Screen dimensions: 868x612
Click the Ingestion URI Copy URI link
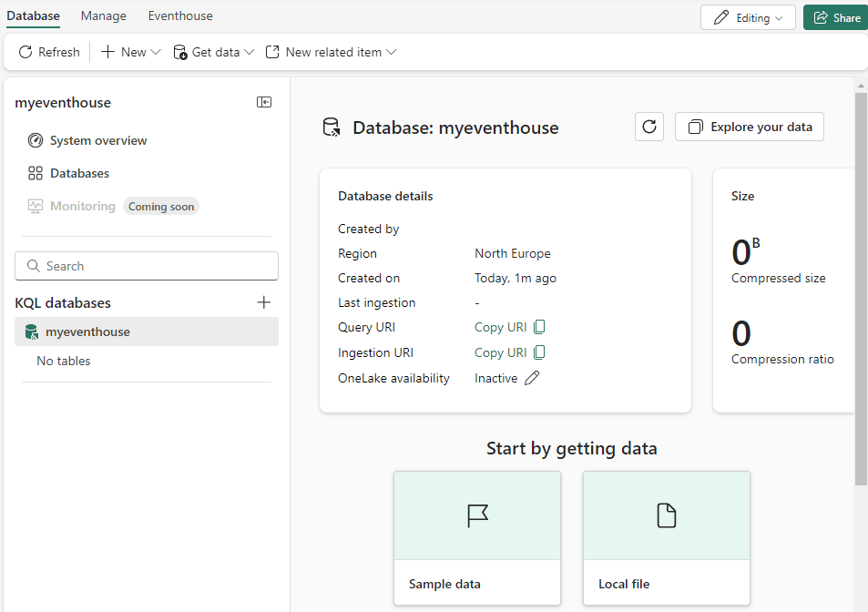500,352
